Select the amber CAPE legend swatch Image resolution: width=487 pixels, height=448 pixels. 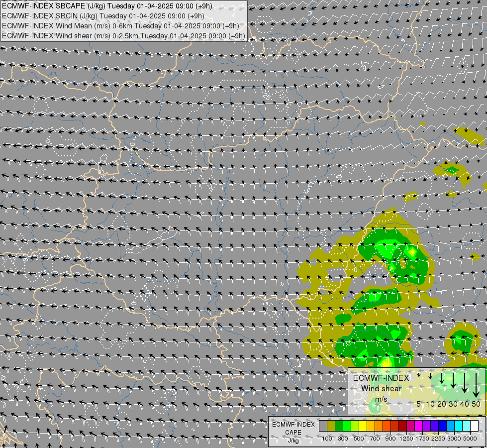pyautogui.click(x=371, y=426)
